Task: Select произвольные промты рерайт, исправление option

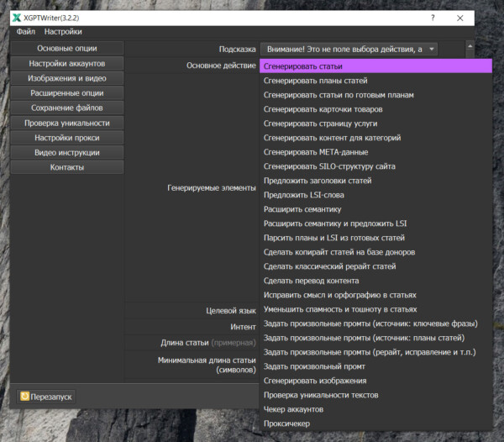Action: (x=375, y=352)
